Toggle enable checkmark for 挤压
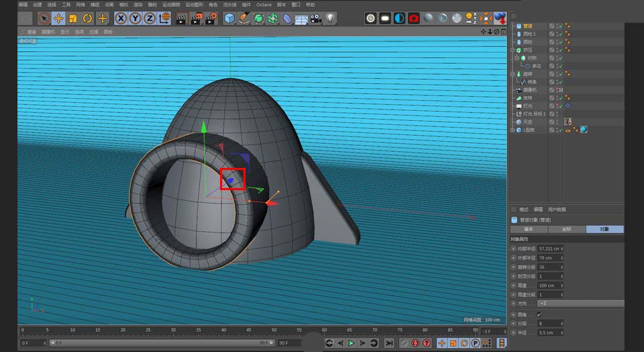This screenshot has height=352, width=644. 561,50
